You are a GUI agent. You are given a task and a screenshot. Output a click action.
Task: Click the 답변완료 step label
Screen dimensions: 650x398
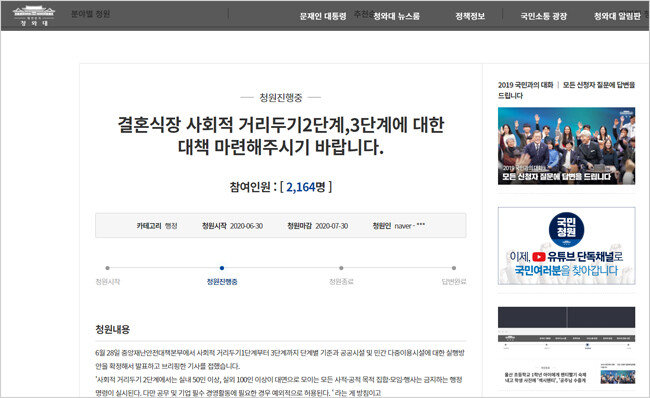click(454, 282)
